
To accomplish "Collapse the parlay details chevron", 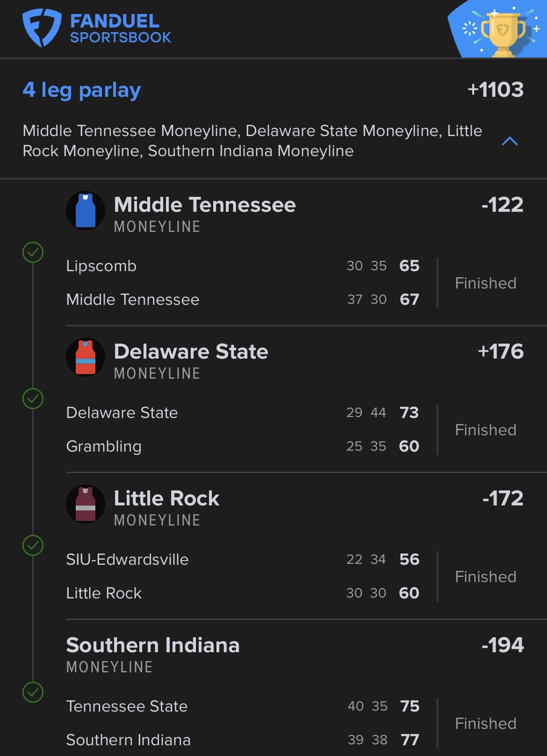I will (510, 141).
